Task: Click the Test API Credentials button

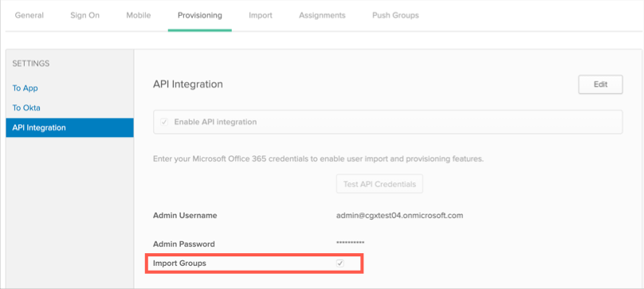Action: coord(379,184)
